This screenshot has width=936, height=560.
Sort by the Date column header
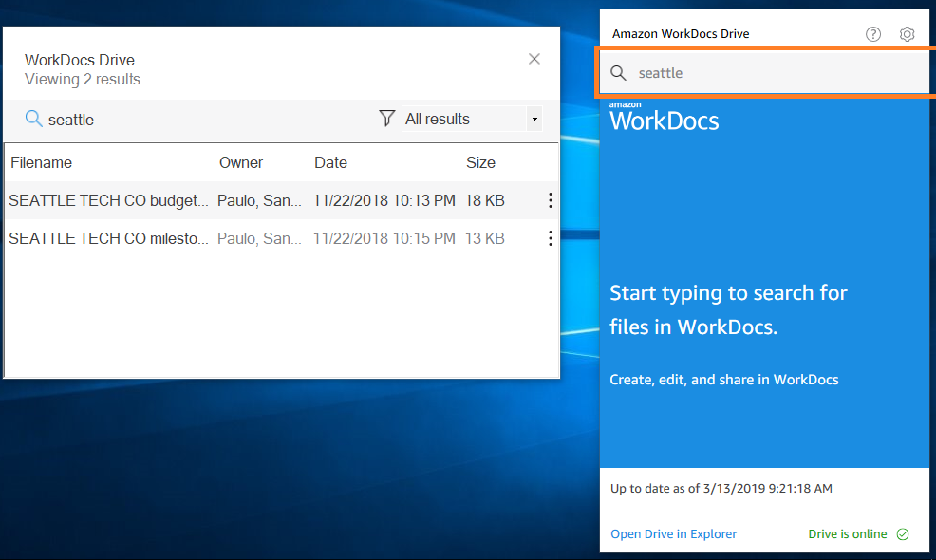pos(330,162)
